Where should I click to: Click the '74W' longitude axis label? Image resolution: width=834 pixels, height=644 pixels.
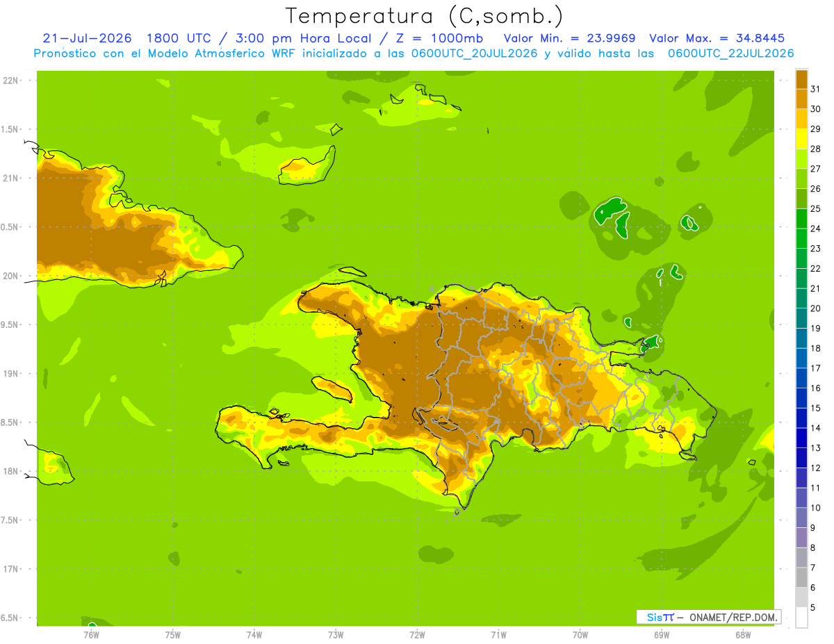pyautogui.click(x=254, y=634)
